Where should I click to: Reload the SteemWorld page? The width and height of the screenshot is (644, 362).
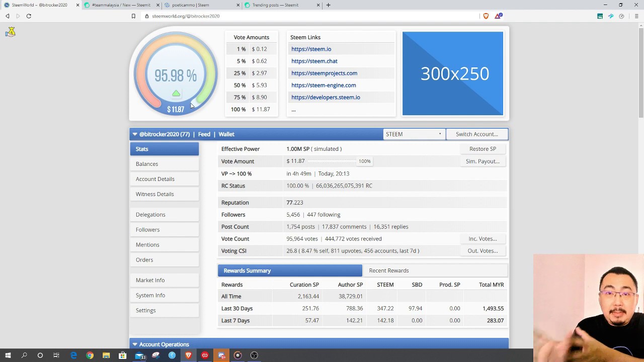pos(29,16)
